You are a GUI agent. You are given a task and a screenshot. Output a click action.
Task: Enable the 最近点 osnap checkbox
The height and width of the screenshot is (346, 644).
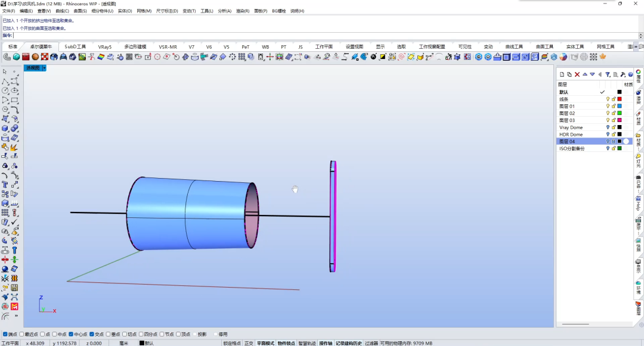(22, 334)
